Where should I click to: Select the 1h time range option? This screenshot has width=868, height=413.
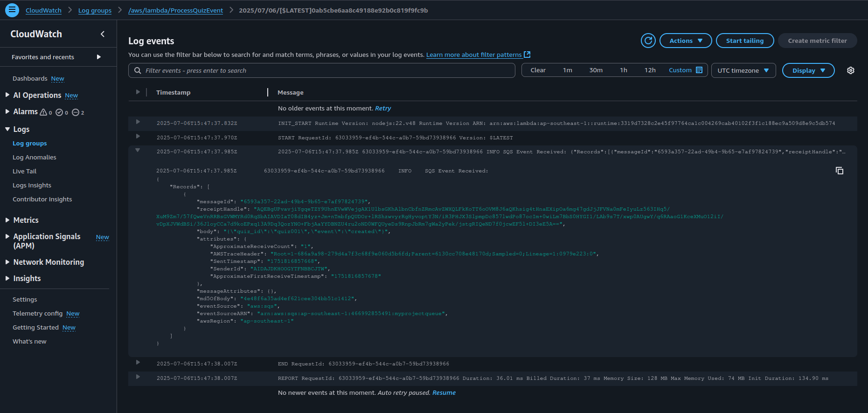click(623, 70)
